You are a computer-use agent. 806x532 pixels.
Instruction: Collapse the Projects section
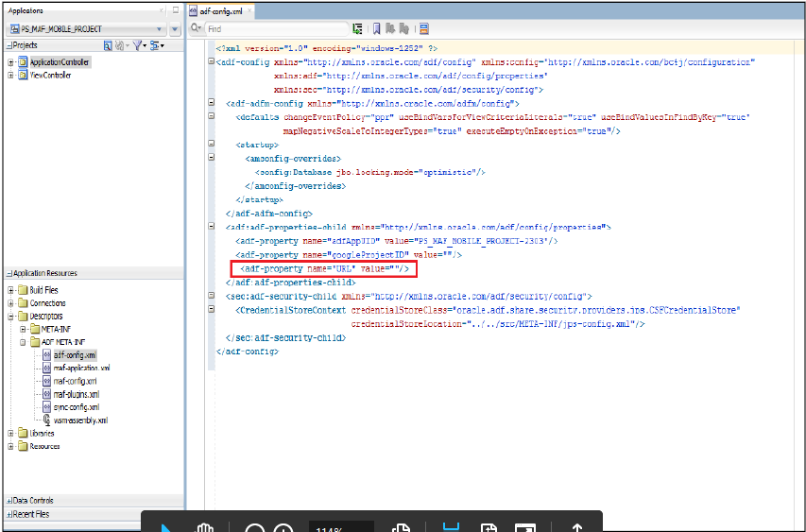[9, 45]
